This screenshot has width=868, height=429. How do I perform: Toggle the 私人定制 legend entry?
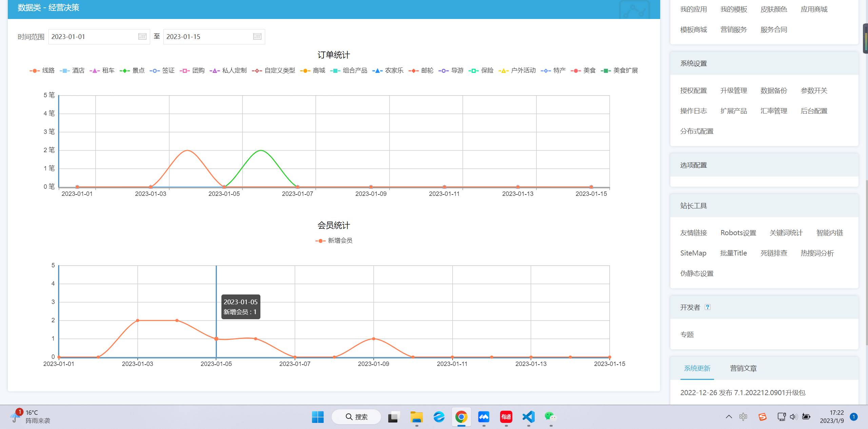pos(228,70)
